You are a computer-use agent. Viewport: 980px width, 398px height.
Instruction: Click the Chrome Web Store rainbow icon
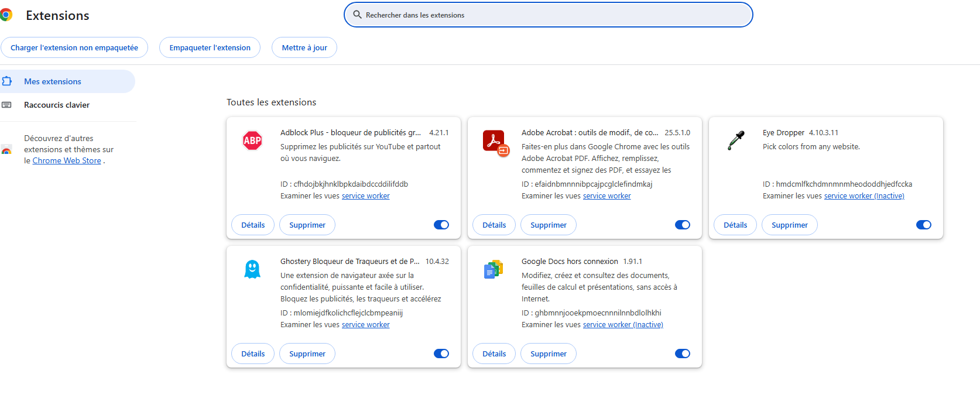[6, 150]
